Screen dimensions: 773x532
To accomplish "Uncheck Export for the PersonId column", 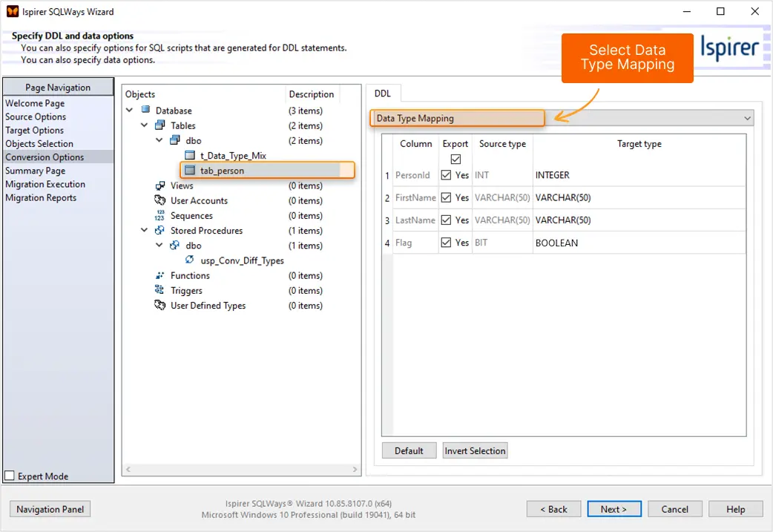I will coord(446,175).
